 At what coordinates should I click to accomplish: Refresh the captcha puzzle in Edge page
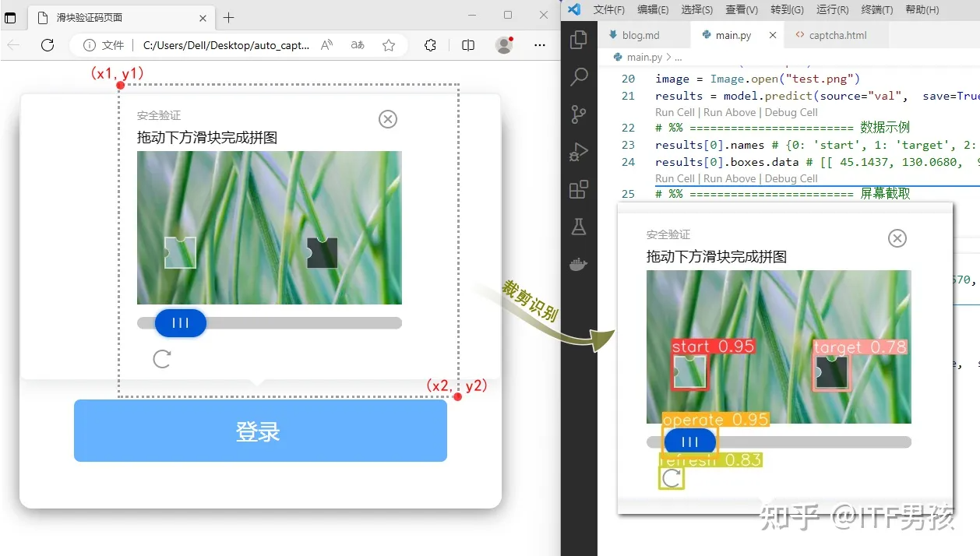coord(162,358)
